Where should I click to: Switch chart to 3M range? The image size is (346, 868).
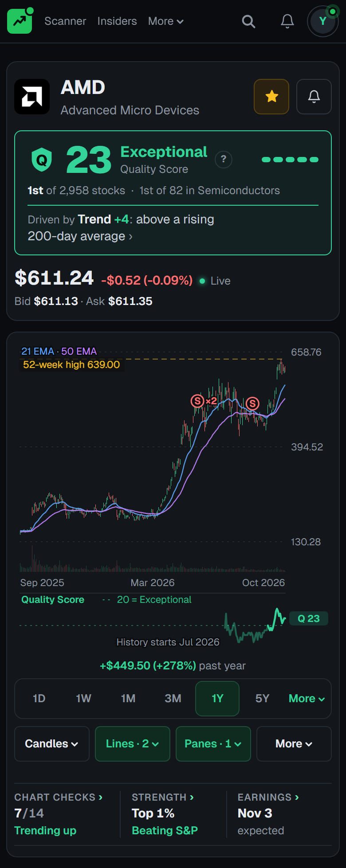click(173, 699)
